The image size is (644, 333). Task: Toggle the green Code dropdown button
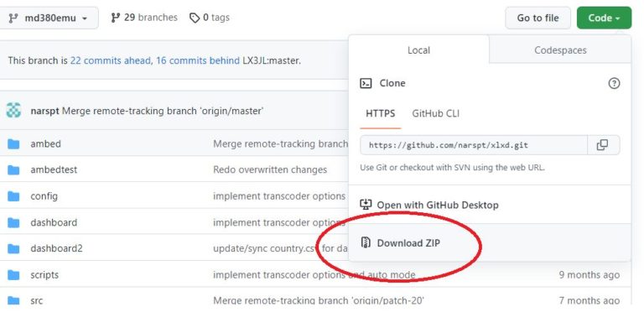tap(604, 18)
